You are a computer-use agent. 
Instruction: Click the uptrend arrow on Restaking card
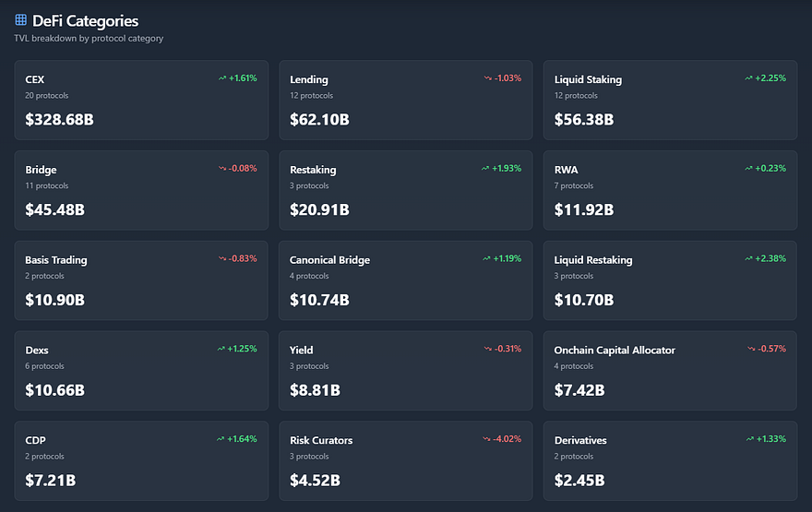click(485, 169)
